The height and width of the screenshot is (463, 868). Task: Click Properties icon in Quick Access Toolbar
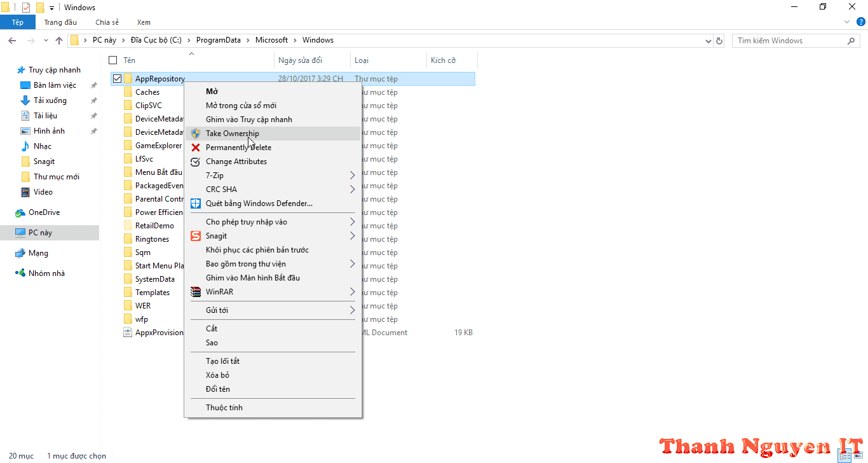click(26, 7)
